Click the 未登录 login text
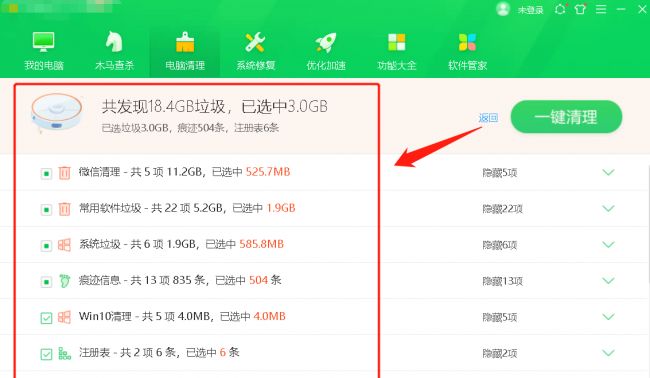The width and height of the screenshot is (650, 378). point(530,10)
